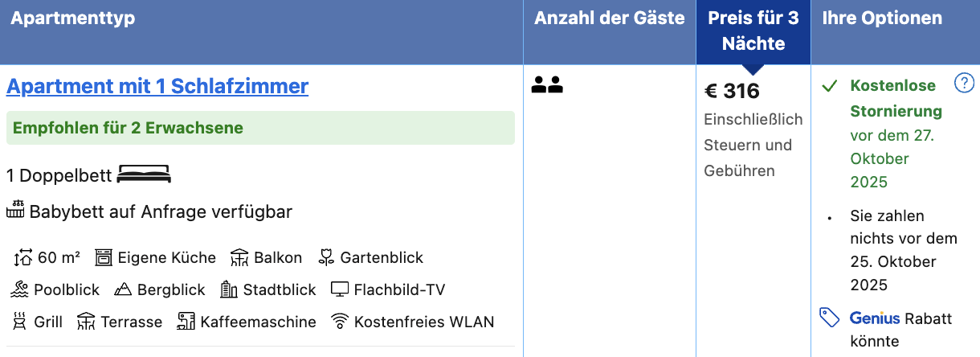Select the Preis für 3 Nächte column header
The height and width of the screenshot is (357, 980).
tap(753, 32)
